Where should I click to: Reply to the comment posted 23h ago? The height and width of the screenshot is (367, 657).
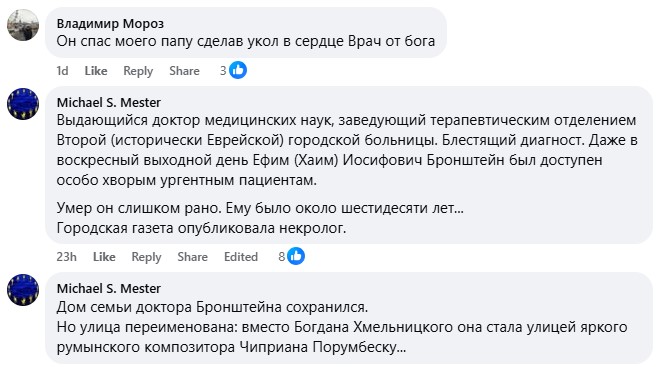(146, 257)
